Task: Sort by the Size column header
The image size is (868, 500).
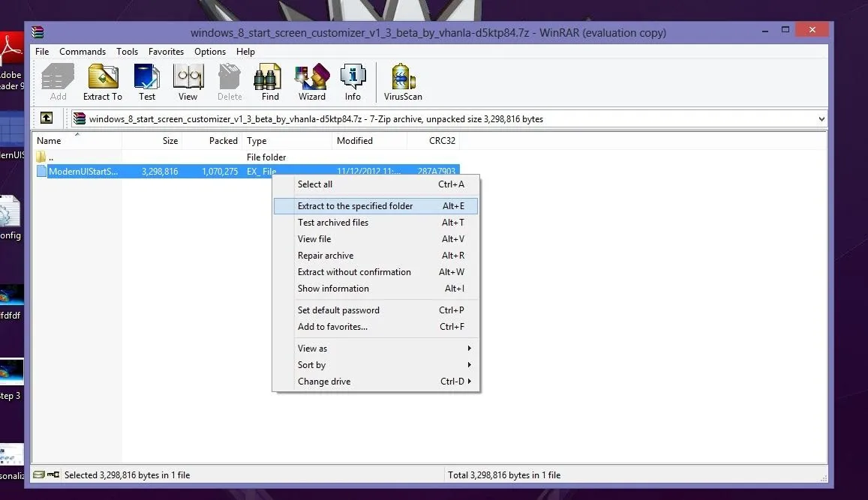Action: pyautogui.click(x=152, y=140)
